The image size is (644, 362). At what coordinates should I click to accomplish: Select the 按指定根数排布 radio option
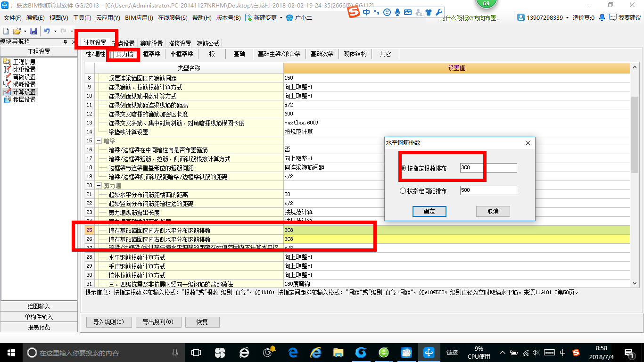click(403, 168)
